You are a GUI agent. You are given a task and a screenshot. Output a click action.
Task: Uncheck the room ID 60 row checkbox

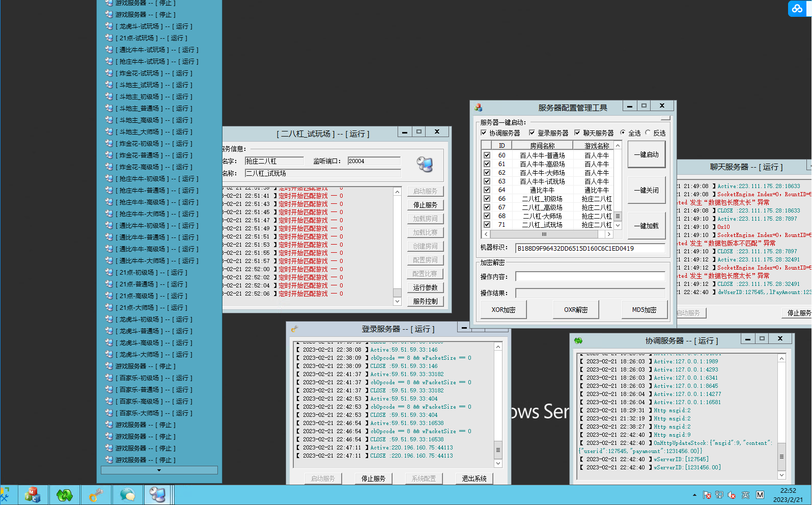(x=487, y=155)
